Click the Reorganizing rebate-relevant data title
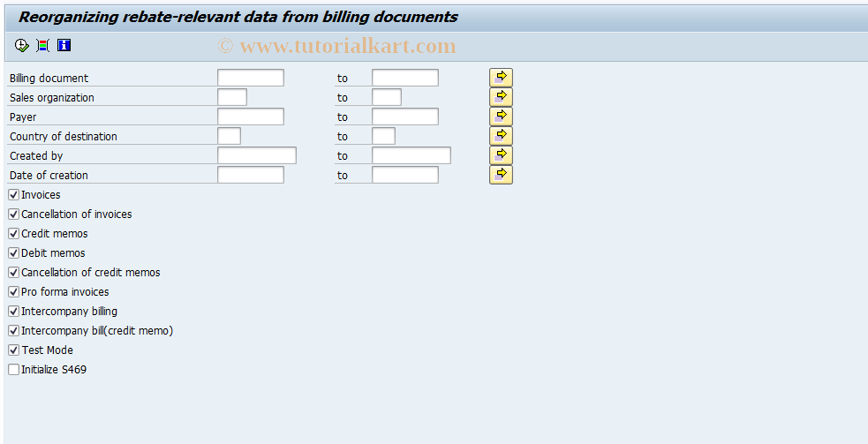This screenshot has width=868, height=444. (238, 17)
